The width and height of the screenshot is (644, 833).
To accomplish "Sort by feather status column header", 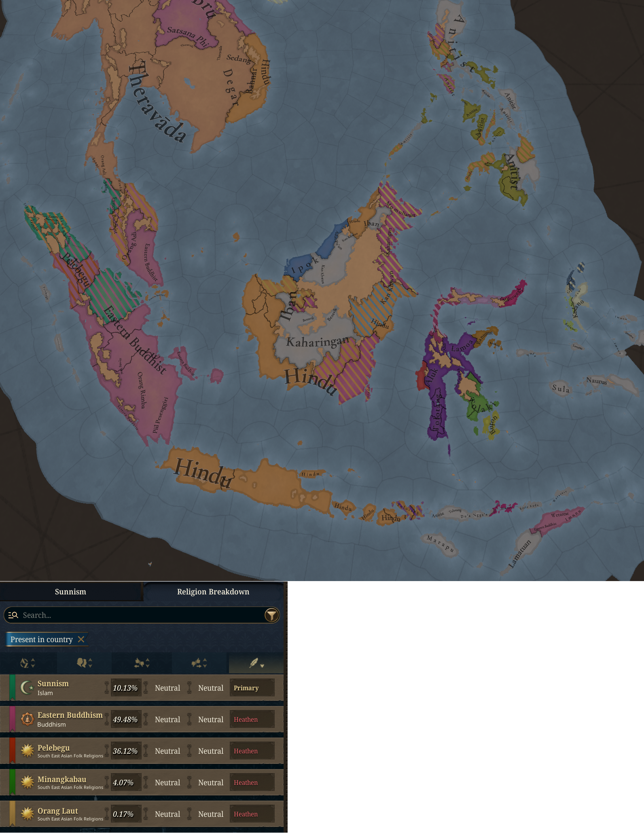I will coord(256,663).
